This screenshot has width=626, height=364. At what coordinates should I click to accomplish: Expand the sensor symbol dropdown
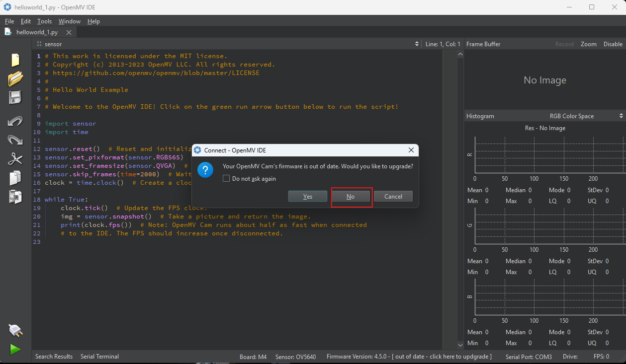pos(229,44)
